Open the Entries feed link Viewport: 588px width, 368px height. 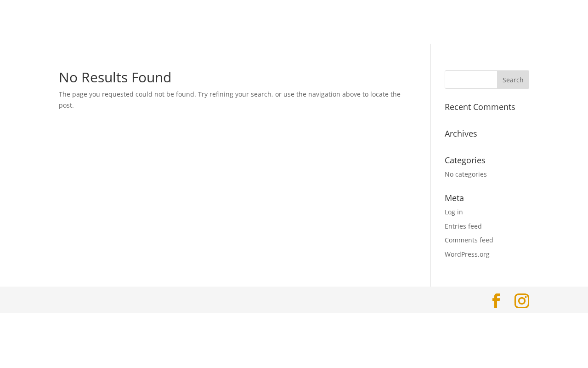463,226
